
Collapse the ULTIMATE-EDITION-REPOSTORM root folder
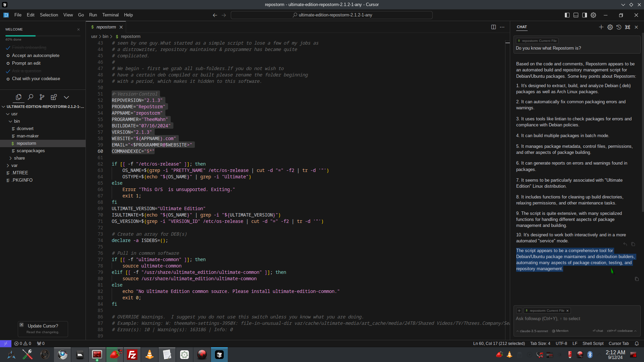click(x=43, y=107)
